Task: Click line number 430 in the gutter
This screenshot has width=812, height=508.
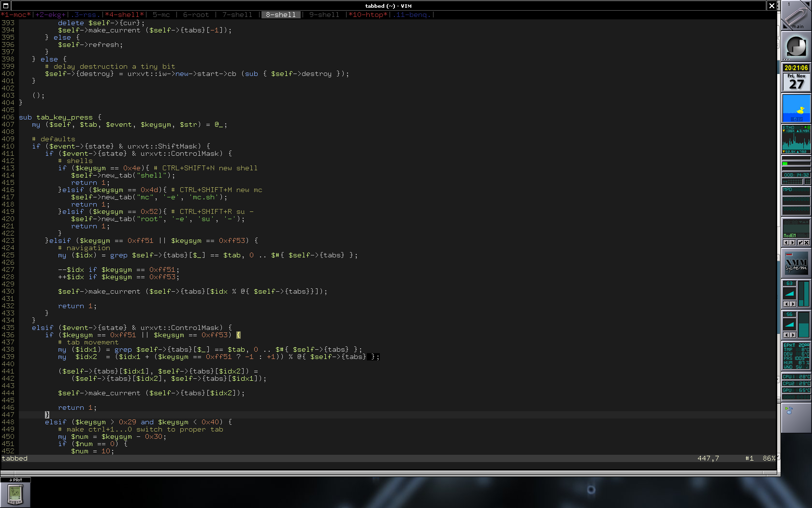Action: tap(8, 291)
